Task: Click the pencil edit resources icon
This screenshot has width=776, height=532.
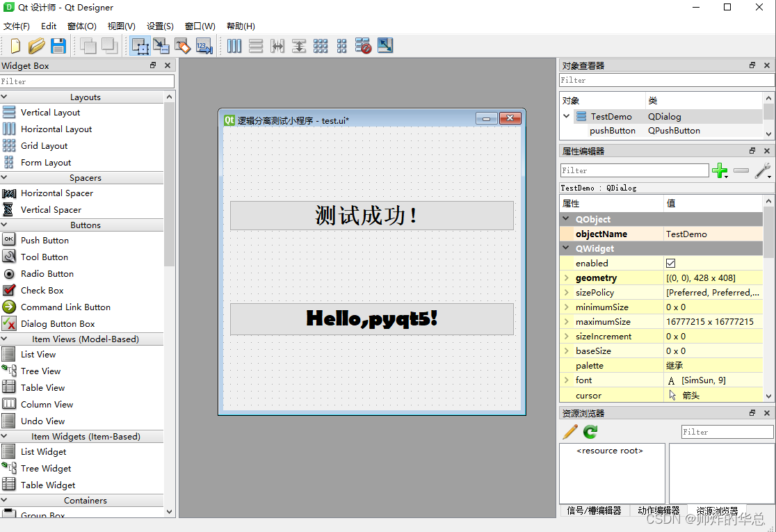Action: [569, 431]
